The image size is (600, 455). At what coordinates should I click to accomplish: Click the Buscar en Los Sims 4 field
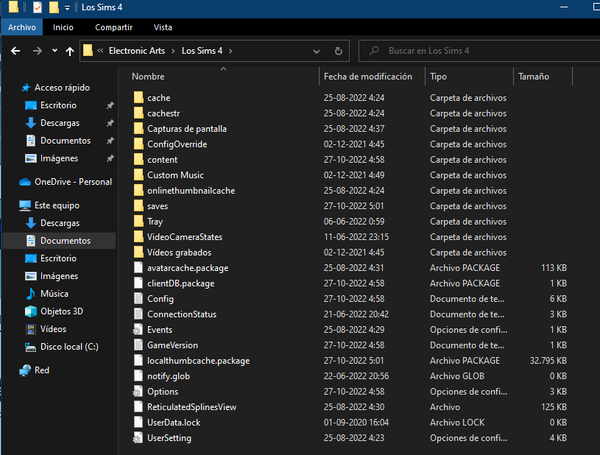pyautogui.click(x=481, y=51)
